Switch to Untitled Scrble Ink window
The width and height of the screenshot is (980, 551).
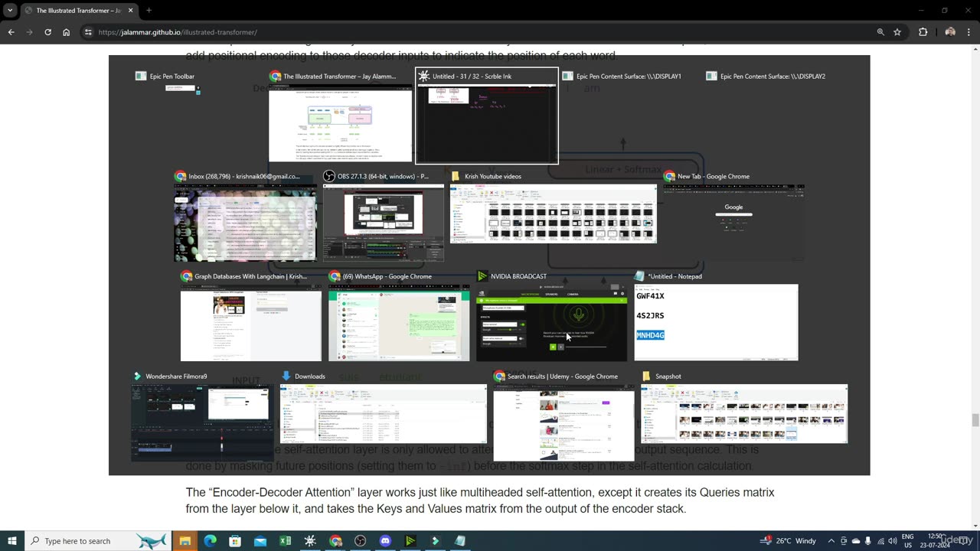point(487,116)
